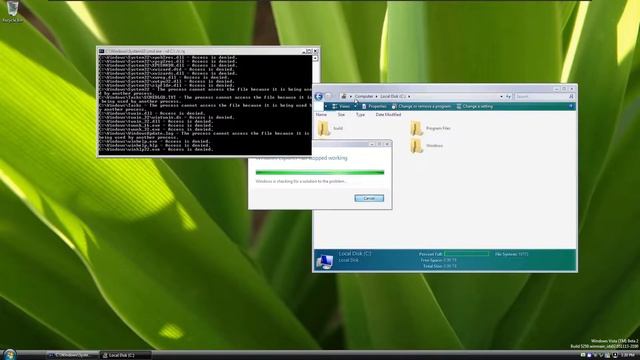Select the build folder icon
Image resolution: width=640 pixels, height=360 pixels.
coord(324,128)
